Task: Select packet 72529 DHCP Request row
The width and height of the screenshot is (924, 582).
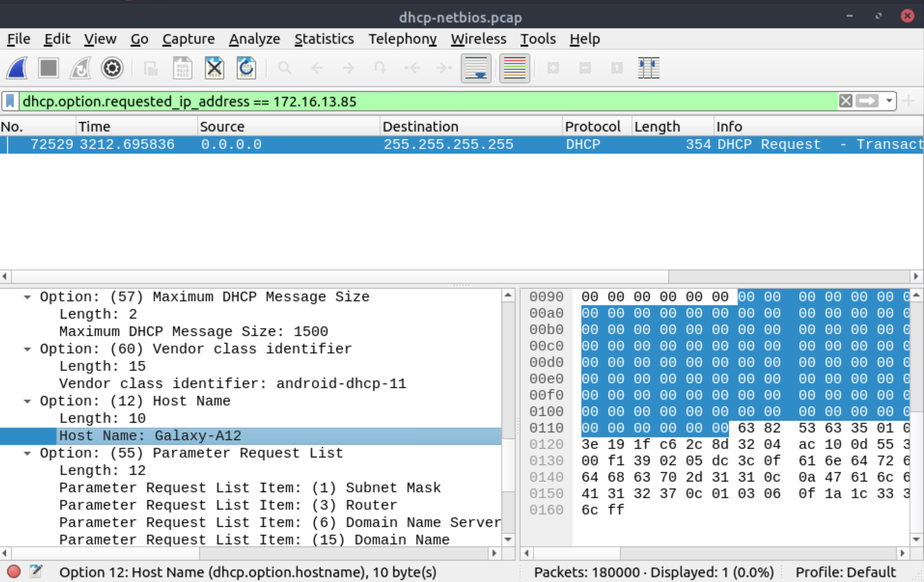Action: tap(462, 145)
